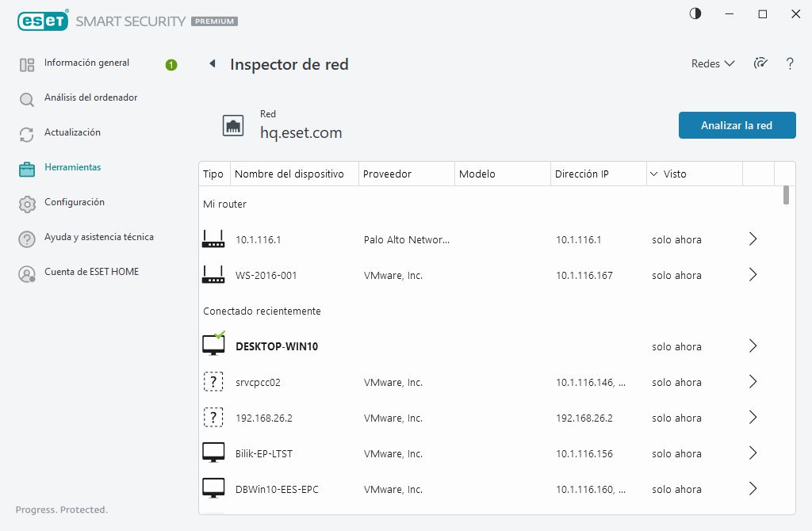812x531 pixels.
Task: Select Herramientas in the sidebar
Action: 72,167
